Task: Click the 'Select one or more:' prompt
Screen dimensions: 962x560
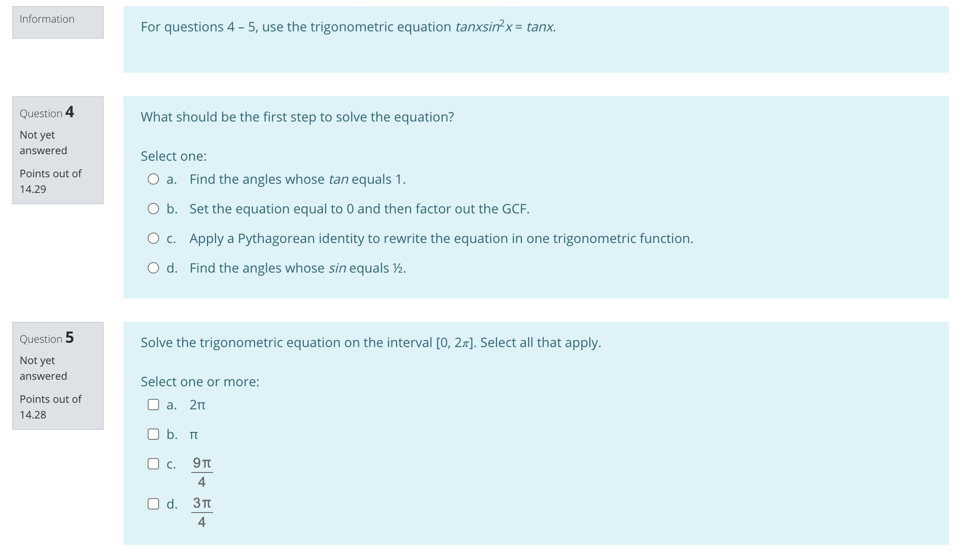Action: click(x=200, y=381)
